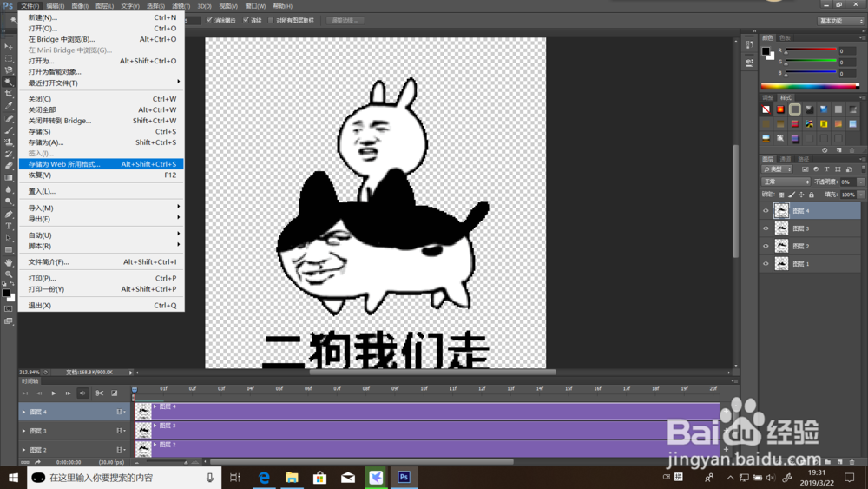
Task: Toggle the 消除锯齿 anti-alias checkbox
Action: [x=209, y=20]
